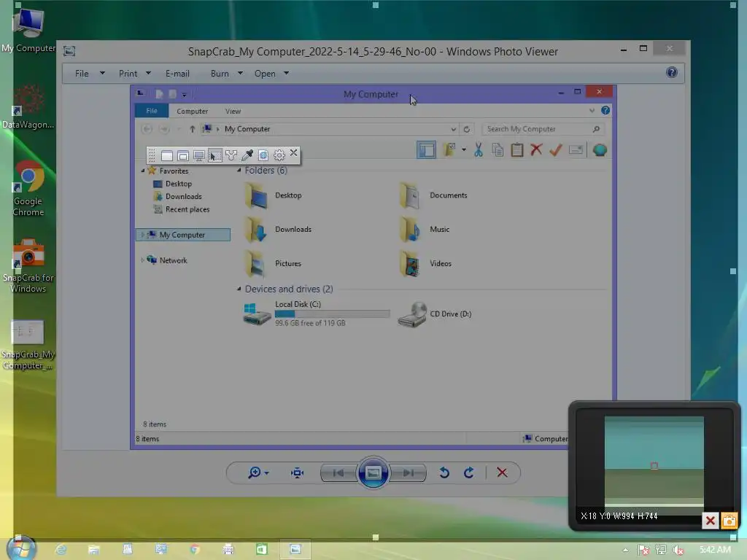Open the Open menu in Photo Viewer

click(x=265, y=74)
